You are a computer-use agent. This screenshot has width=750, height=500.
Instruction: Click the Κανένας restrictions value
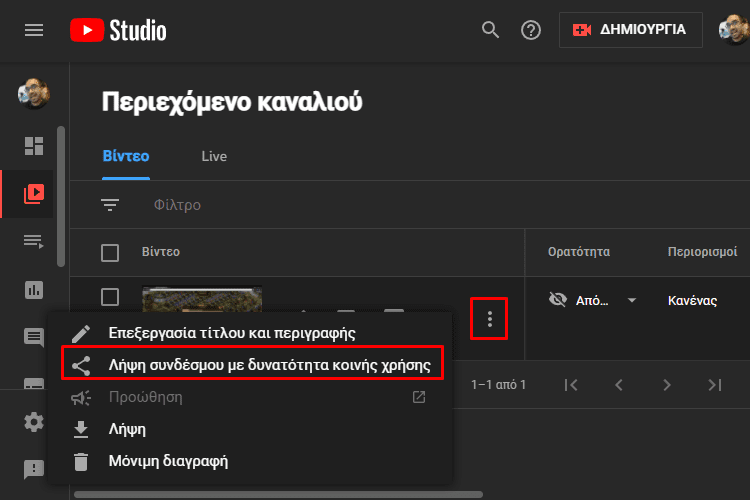(692, 300)
